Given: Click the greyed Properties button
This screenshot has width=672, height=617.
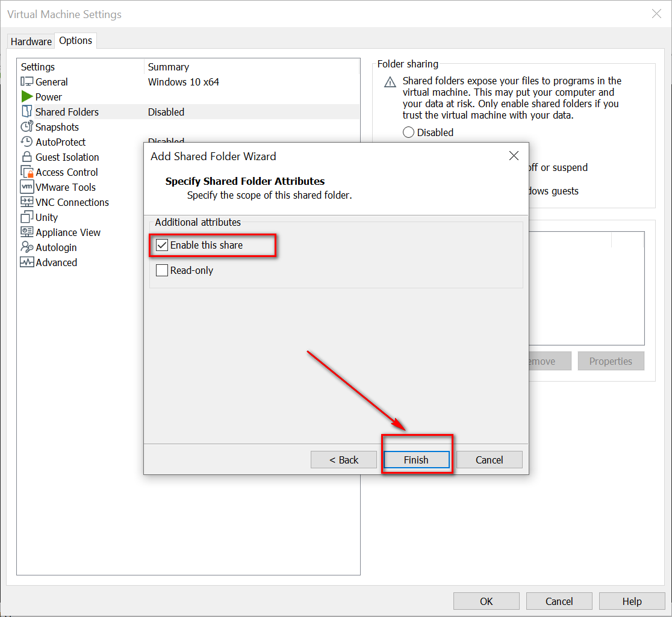Looking at the screenshot, I should pos(611,361).
